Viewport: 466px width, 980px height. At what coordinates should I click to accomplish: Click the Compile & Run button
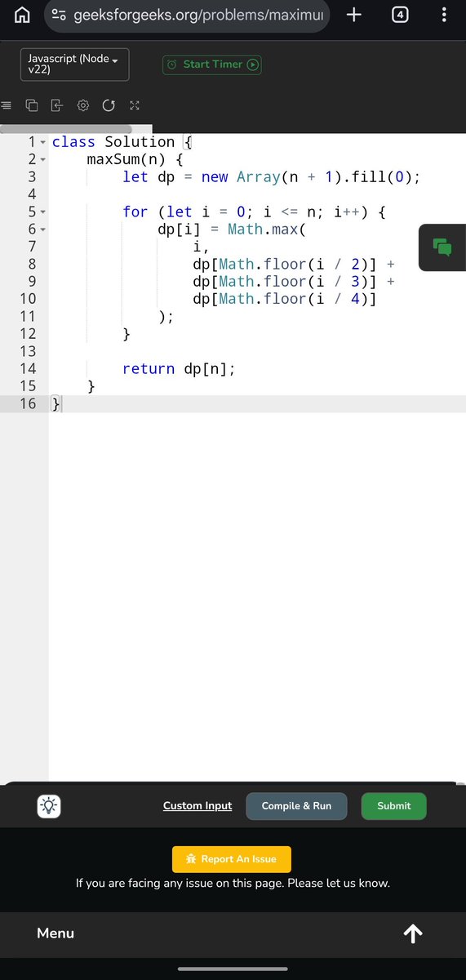point(296,806)
